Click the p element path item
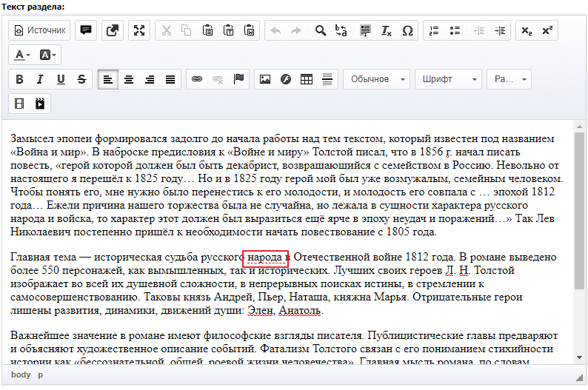 pos(41,374)
